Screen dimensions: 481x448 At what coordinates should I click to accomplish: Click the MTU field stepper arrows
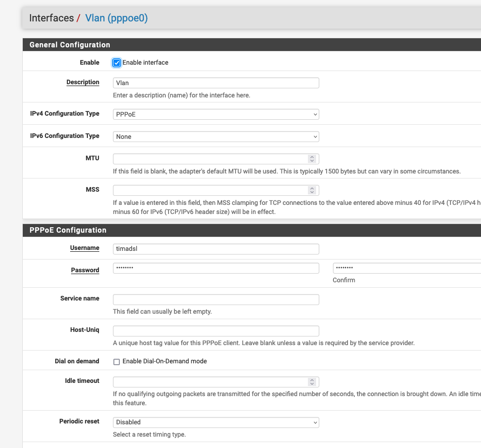tap(312, 159)
